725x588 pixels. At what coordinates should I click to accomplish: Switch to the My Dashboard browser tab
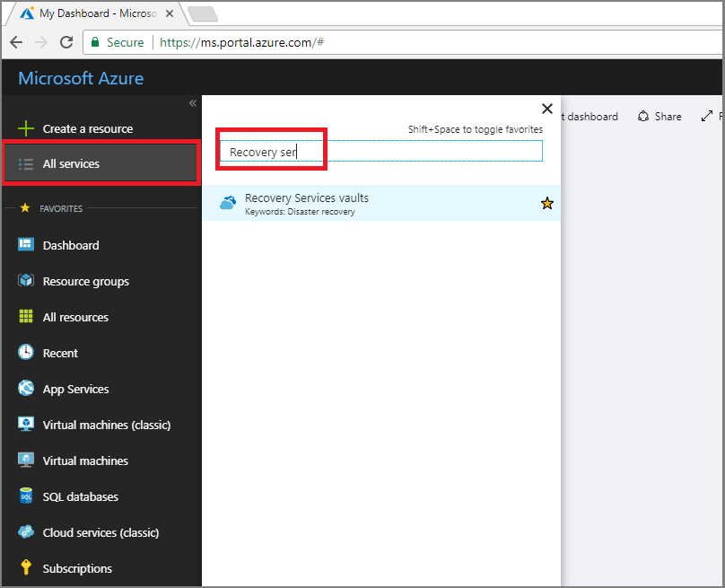coord(90,13)
